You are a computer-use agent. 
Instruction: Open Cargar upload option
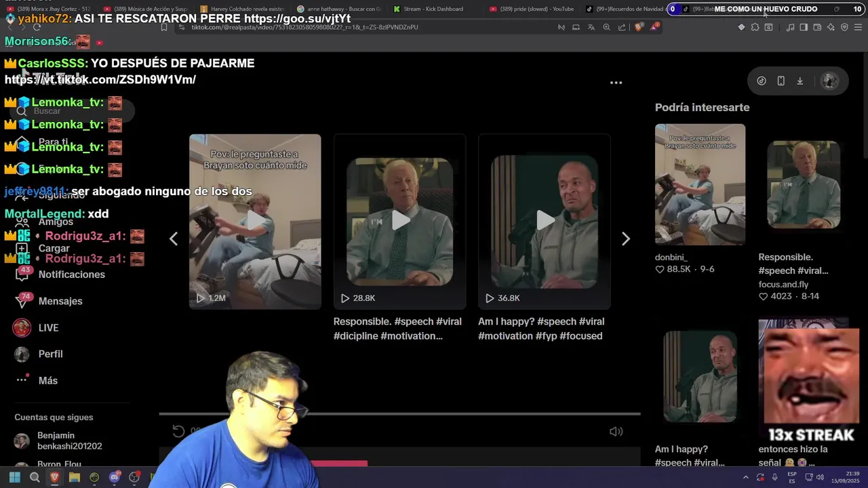coord(42,249)
